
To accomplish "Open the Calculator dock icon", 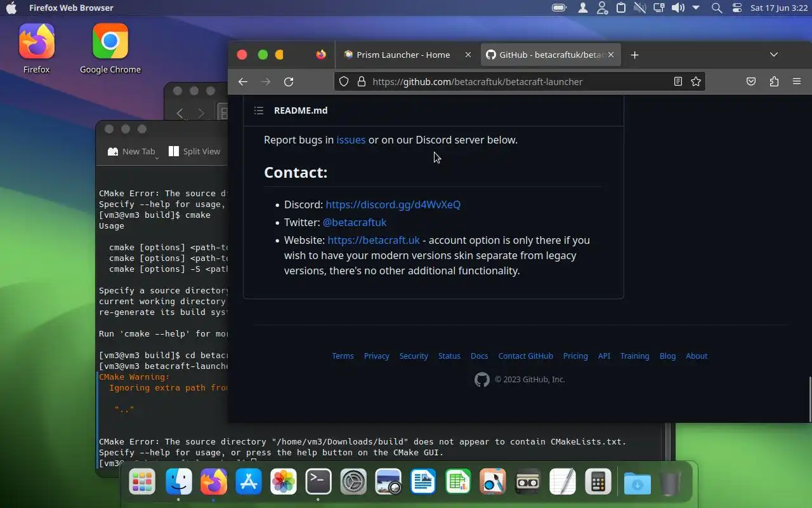I will coord(598,482).
